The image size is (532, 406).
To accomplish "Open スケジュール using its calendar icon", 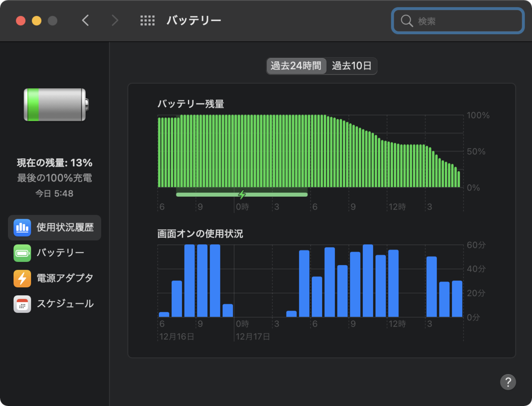I will click(x=22, y=304).
